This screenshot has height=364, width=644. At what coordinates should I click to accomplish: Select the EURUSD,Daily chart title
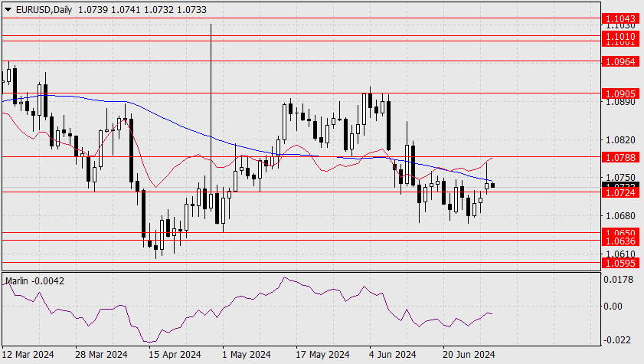pos(44,9)
